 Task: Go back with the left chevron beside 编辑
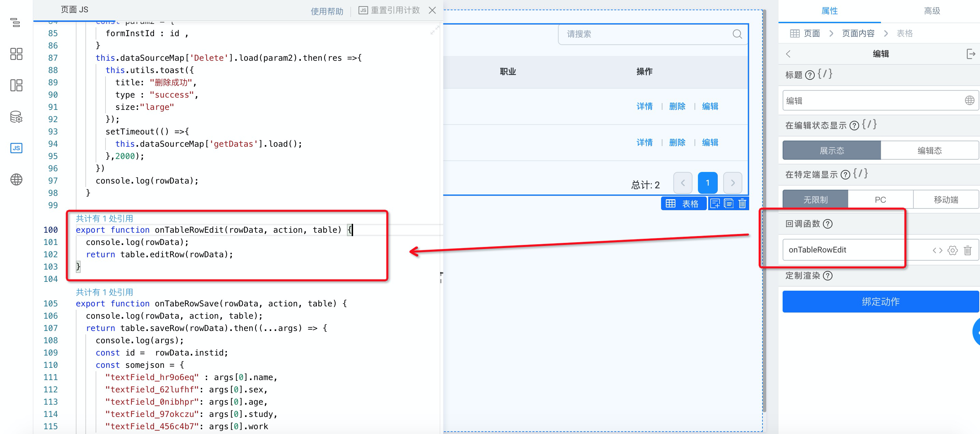click(788, 54)
